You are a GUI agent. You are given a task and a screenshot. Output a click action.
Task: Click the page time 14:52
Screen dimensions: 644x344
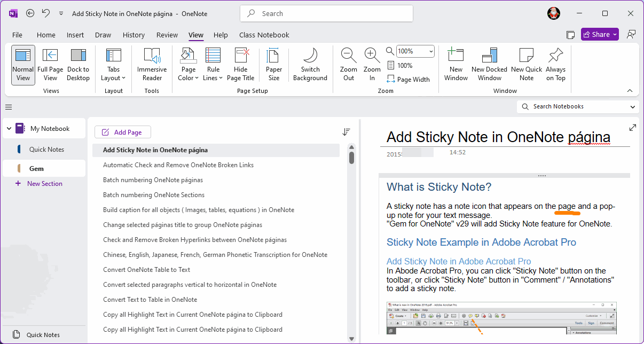tap(458, 152)
